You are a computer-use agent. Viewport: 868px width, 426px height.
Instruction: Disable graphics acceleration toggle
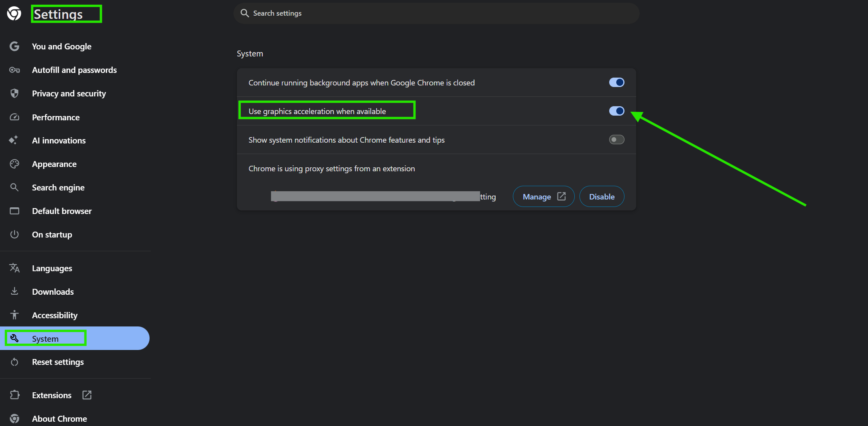[x=616, y=111]
